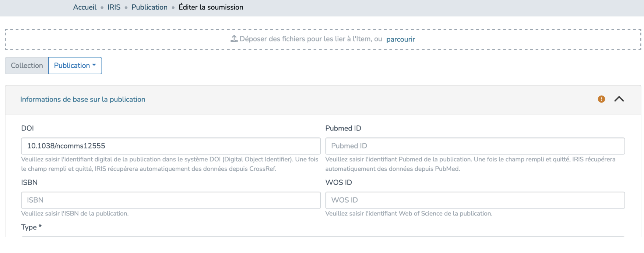Click the section title Informations de base
This screenshot has width=644, height=253.
tap(83, 99)
